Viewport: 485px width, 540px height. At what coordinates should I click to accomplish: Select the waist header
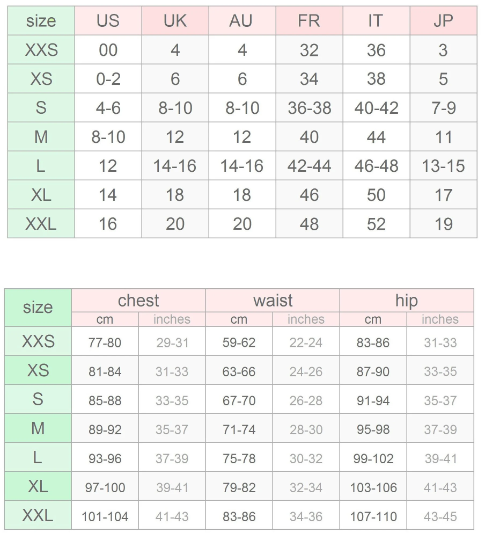click(272, 300)
